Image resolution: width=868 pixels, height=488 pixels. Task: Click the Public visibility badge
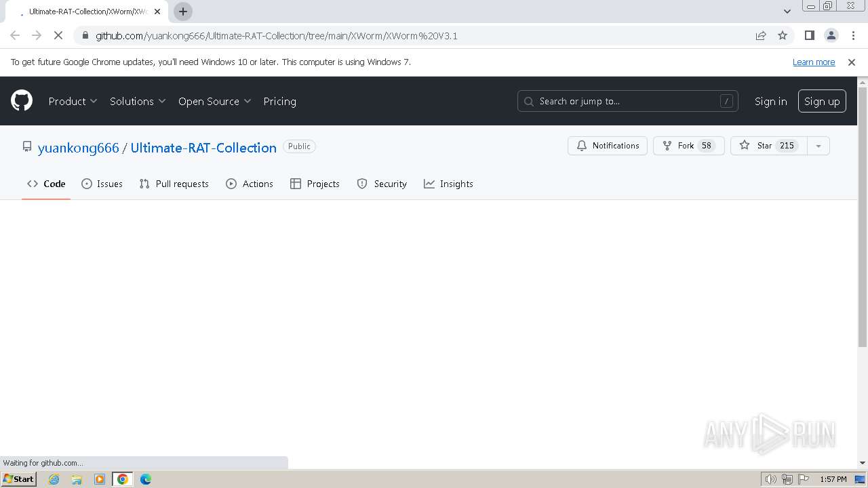click(x=299, y=146)
